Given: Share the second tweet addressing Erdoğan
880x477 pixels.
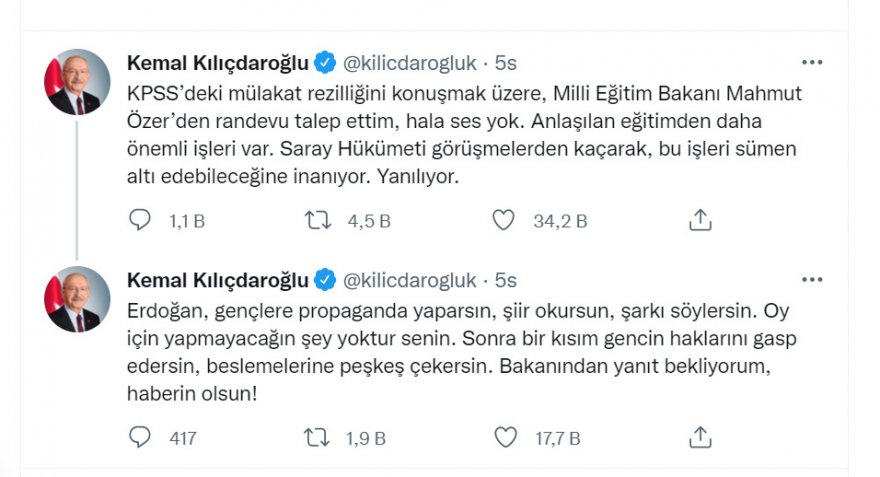Looking at the screenshot, I should point(701,437).
